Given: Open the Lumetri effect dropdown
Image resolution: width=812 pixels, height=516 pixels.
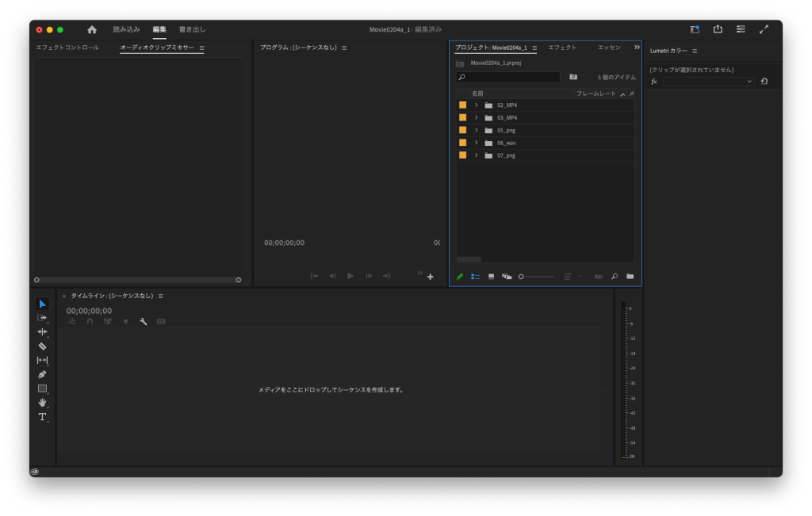Looking at the screenshot, I should coord(708,82).
